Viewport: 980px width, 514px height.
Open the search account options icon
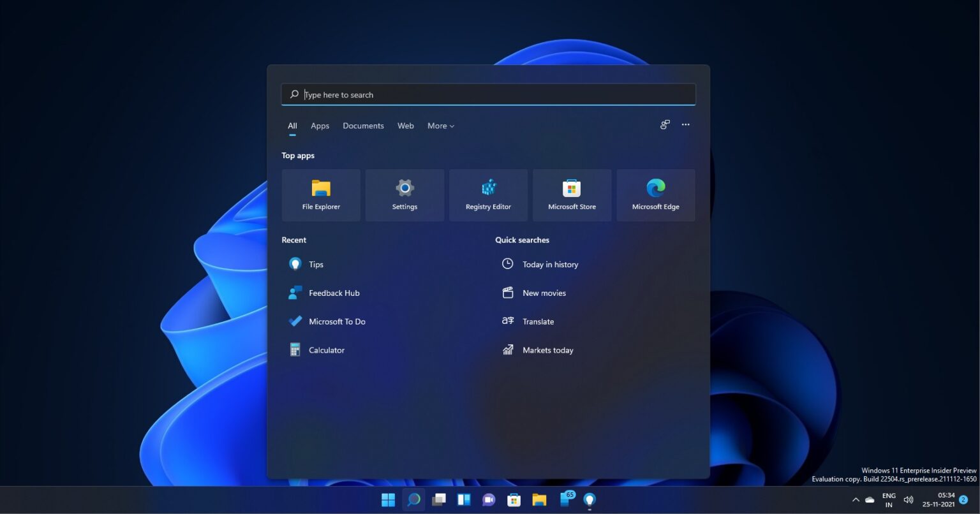[x=664, y=124]
